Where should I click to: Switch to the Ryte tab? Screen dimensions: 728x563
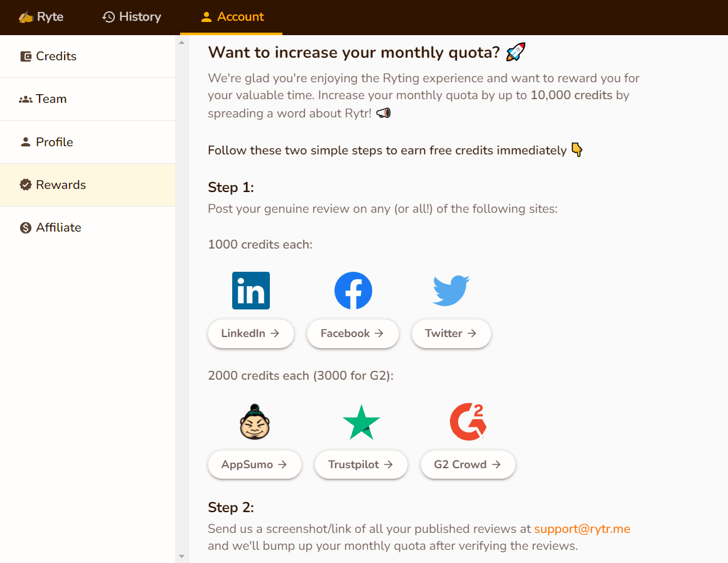(41, 17)
